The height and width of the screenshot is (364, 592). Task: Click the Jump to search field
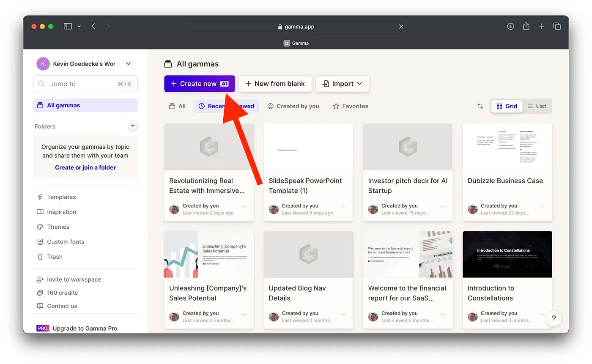tap(85, 84)
